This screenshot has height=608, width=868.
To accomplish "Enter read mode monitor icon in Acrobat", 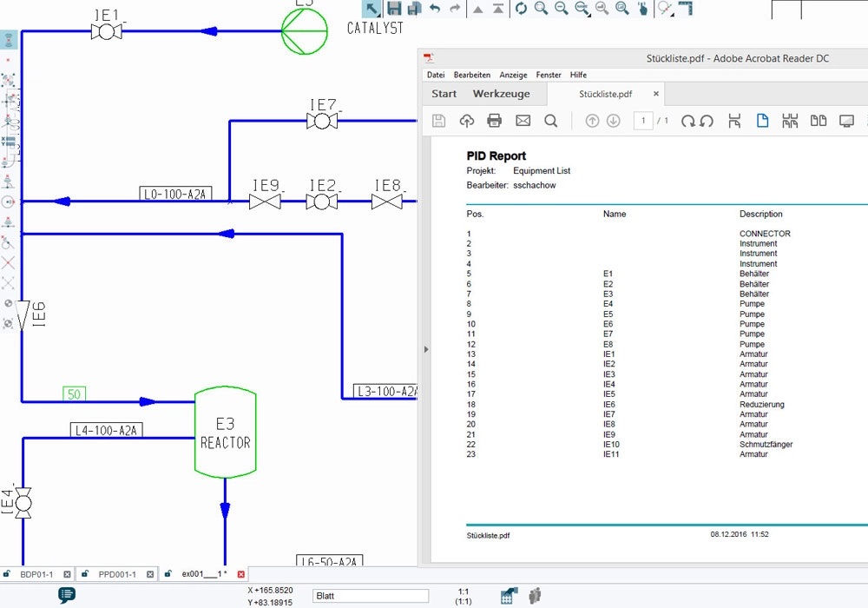I will [x=846, y=121].
